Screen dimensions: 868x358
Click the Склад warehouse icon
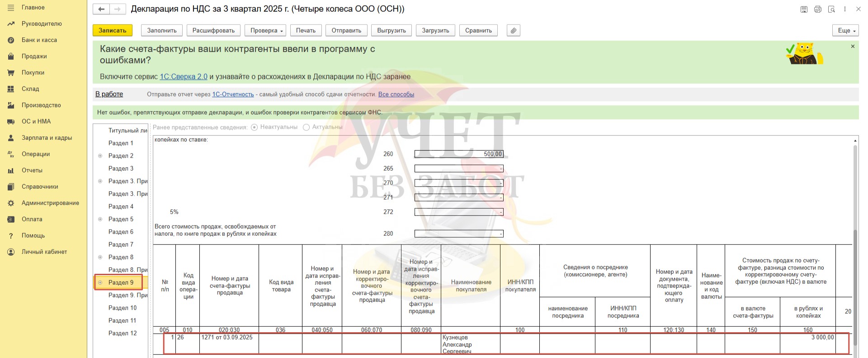tap(11, 89)
